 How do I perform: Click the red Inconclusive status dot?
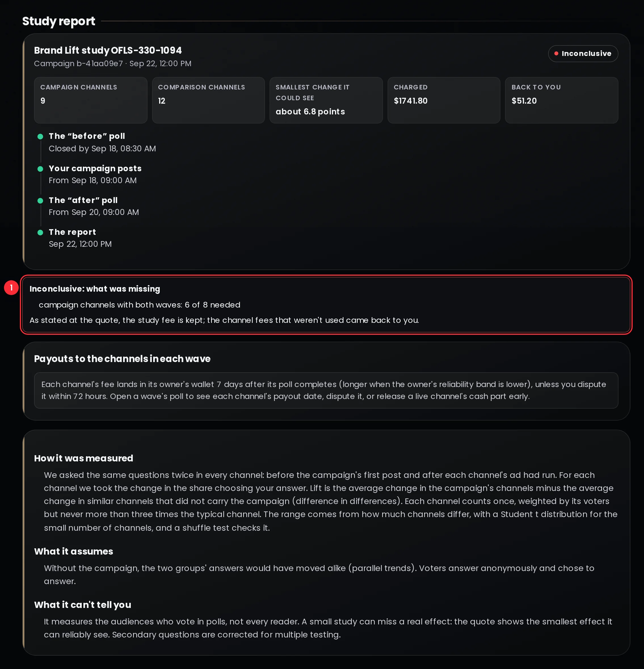click(556, 54)
